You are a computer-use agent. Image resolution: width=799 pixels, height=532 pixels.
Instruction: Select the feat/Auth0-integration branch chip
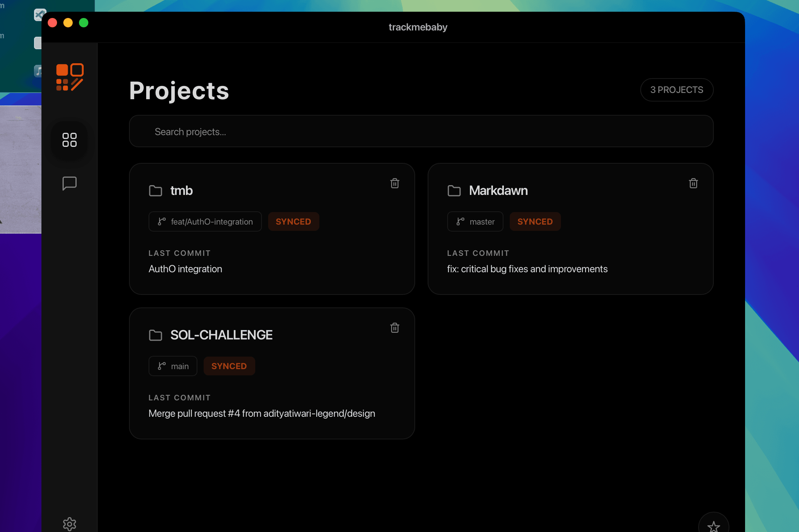pyautogui.click(x=205, y=221)
